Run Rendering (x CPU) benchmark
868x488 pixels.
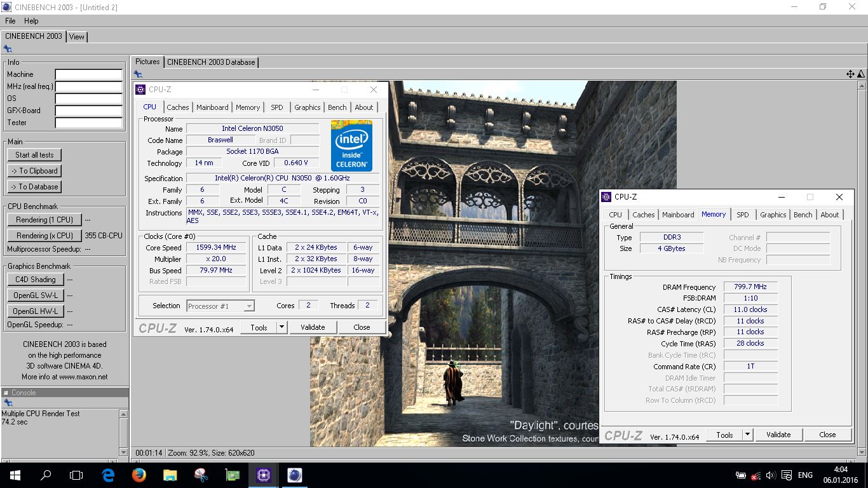[x=44, y=236]
